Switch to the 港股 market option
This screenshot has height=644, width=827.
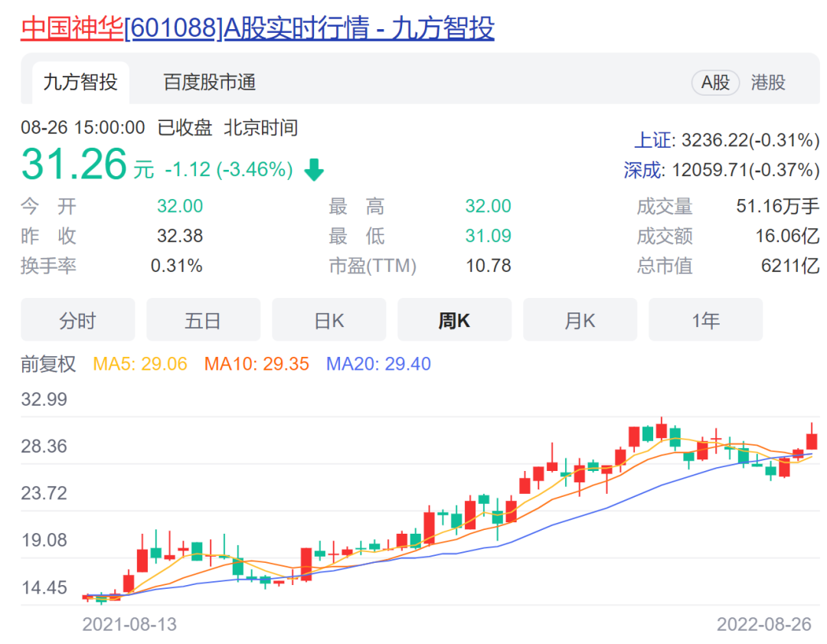tap(768, 82)
